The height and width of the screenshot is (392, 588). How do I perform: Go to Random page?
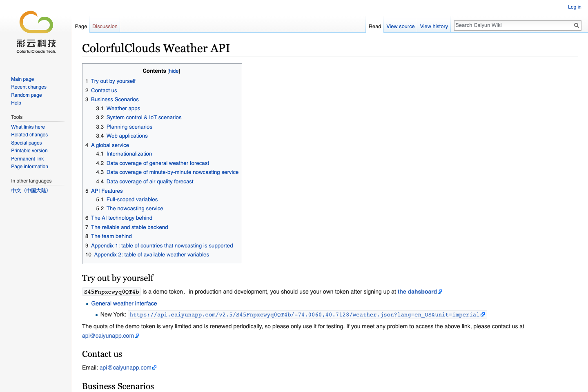[26, 95]
